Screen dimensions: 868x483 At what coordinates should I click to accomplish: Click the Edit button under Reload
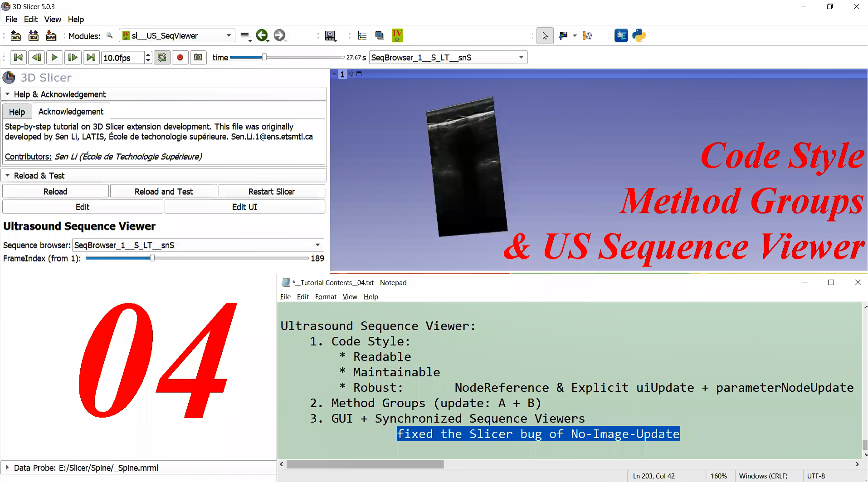pyautogui.click(x=83, y=207)
